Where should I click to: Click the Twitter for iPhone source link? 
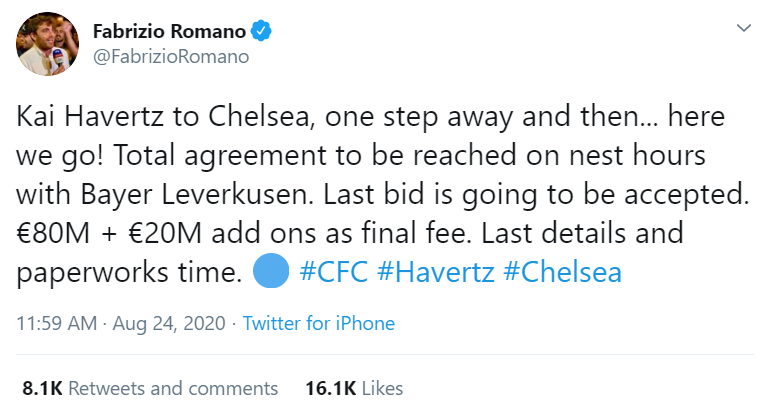[319, 324]
